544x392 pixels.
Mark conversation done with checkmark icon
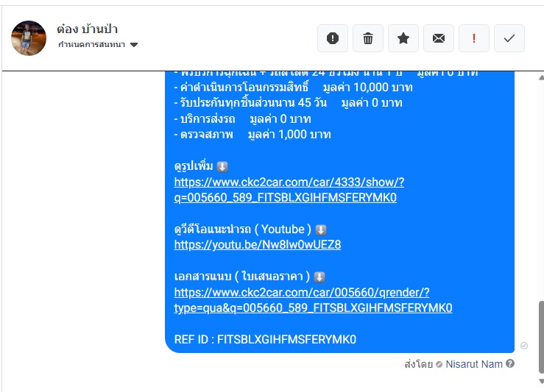(509, 38)
